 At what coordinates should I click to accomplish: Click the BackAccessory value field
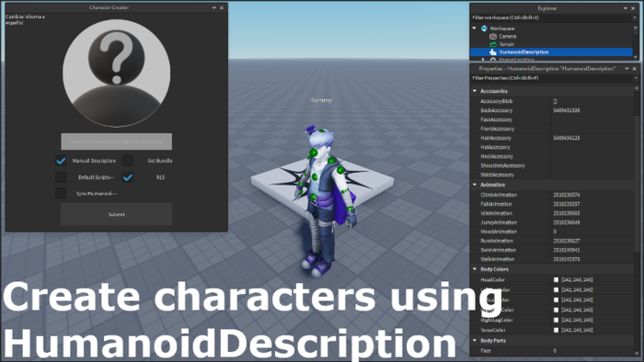pos(593,110)
